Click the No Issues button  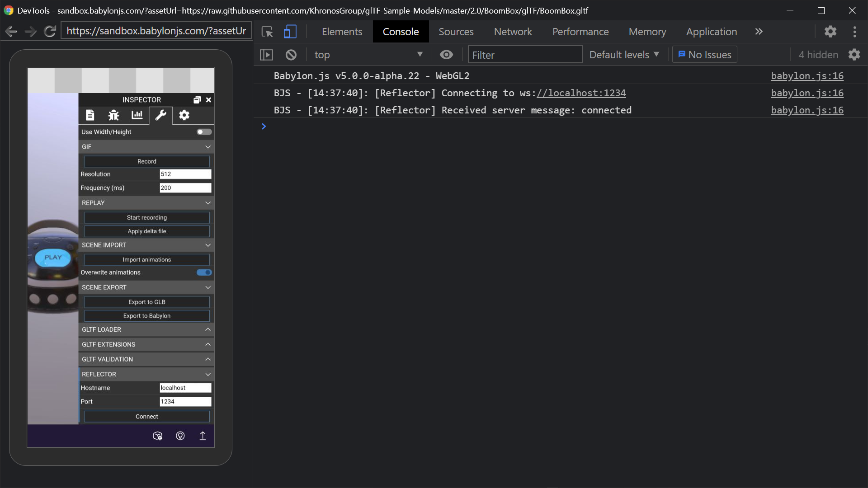tap(704, 55)
